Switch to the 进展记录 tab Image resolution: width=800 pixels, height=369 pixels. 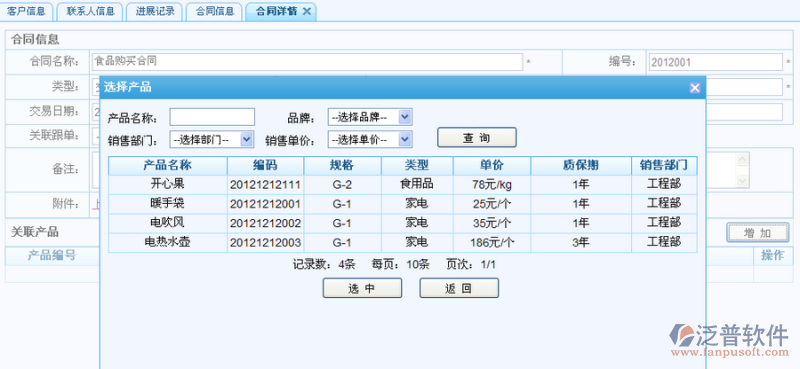coord(155,11)
